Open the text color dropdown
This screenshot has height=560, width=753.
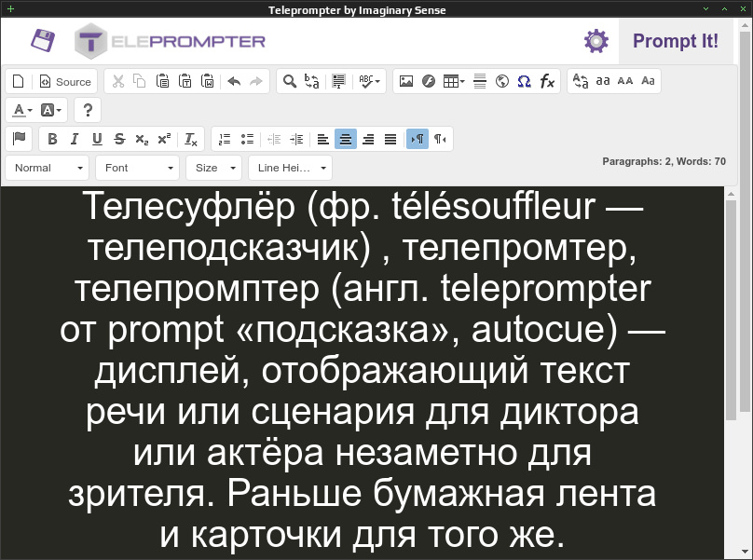pos(22,110)
